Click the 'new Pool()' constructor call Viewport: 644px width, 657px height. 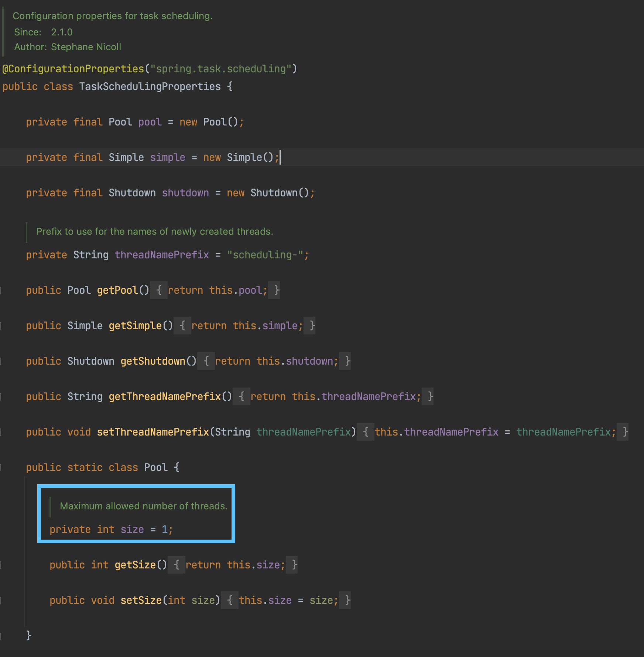tap(209, 122)
